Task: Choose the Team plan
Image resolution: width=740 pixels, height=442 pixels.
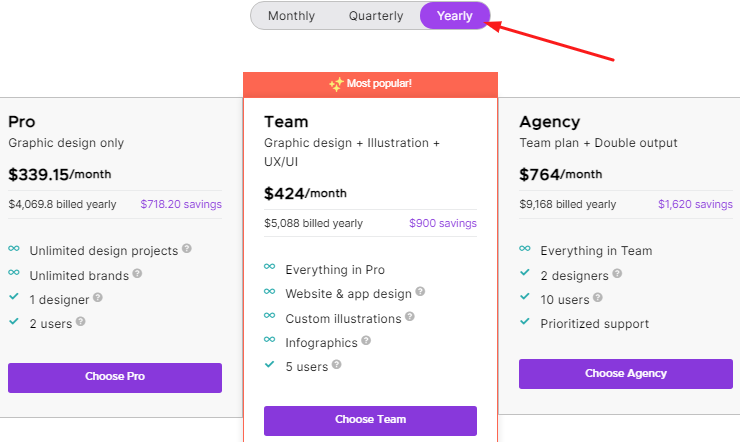Action: pyautogui.click(x=370, y=421)
